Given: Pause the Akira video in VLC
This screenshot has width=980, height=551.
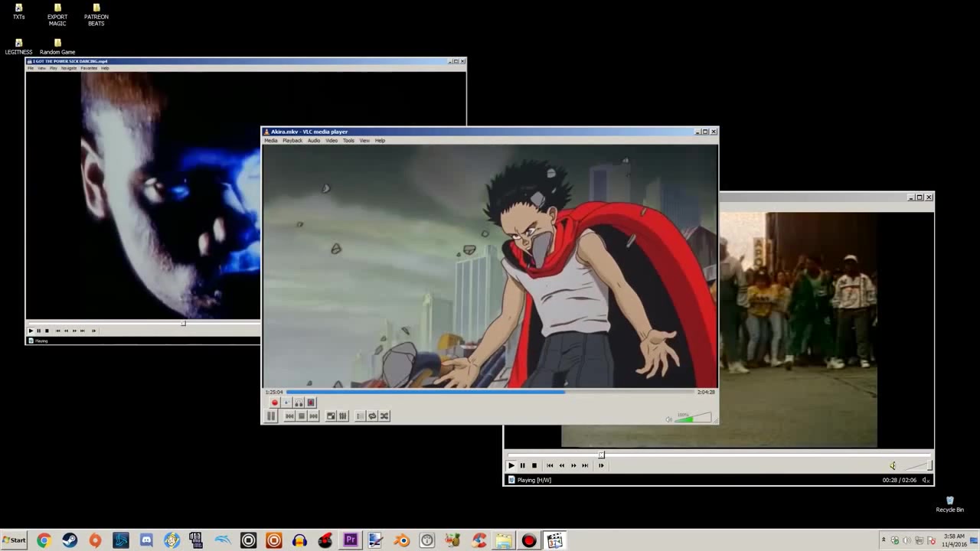Looking at the screenshot, I should 271,416.
